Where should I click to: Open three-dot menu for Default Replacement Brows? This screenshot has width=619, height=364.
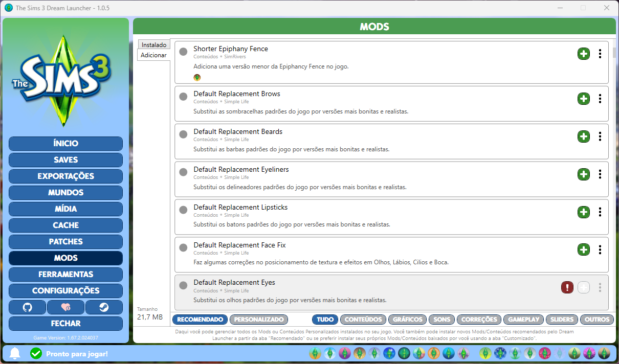pos(600,99)
